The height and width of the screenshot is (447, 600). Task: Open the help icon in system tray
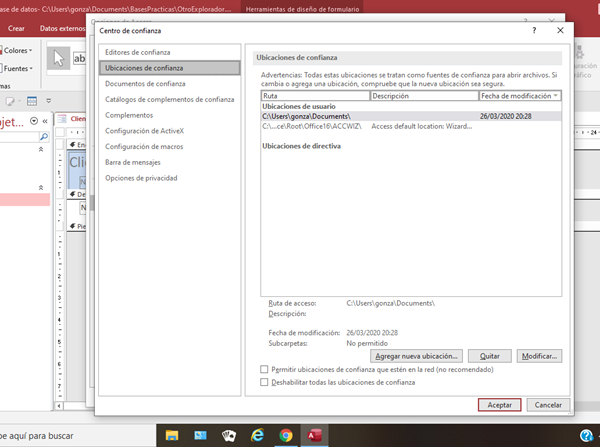(586, 435)
